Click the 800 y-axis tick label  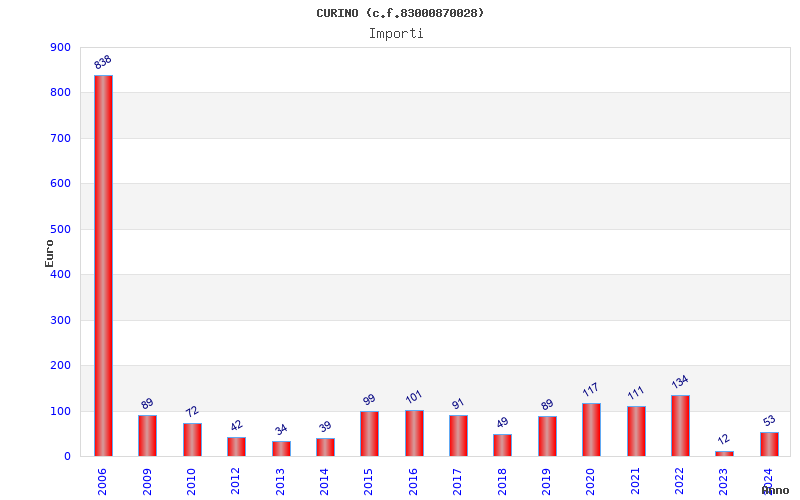tap(60, 93)
